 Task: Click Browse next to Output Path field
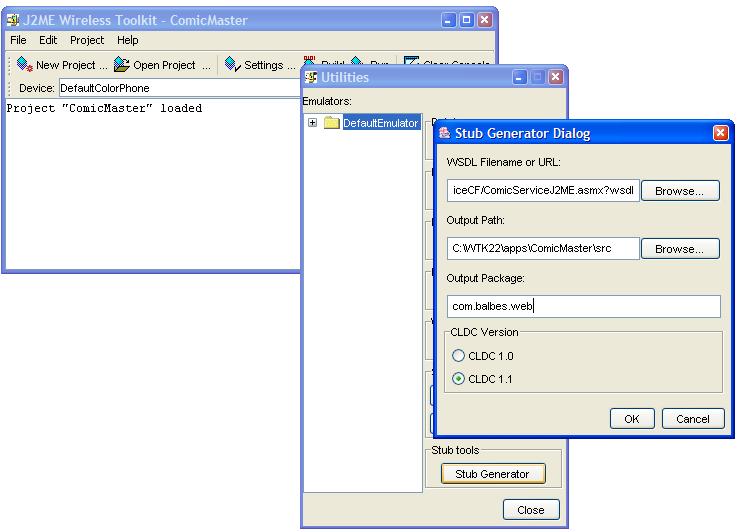click(680, 248)
